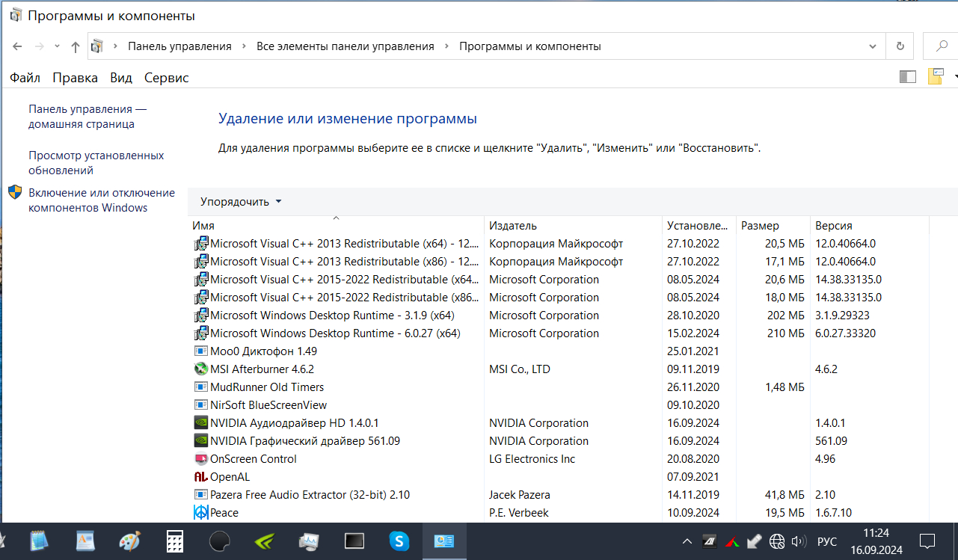Select Visual C++ 2015-2022 Redistributable (x86) row

[x=559, y=298]
